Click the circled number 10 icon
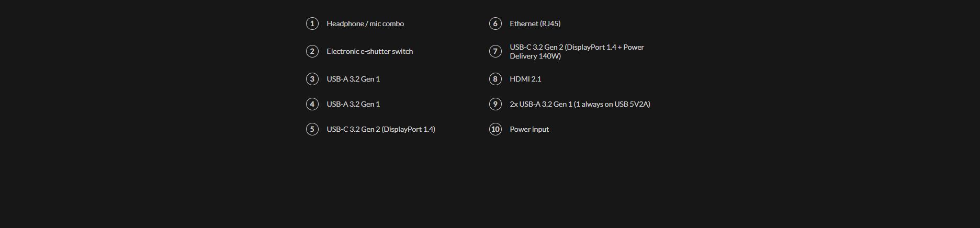 pyautogui.click(x=495, y=129)
